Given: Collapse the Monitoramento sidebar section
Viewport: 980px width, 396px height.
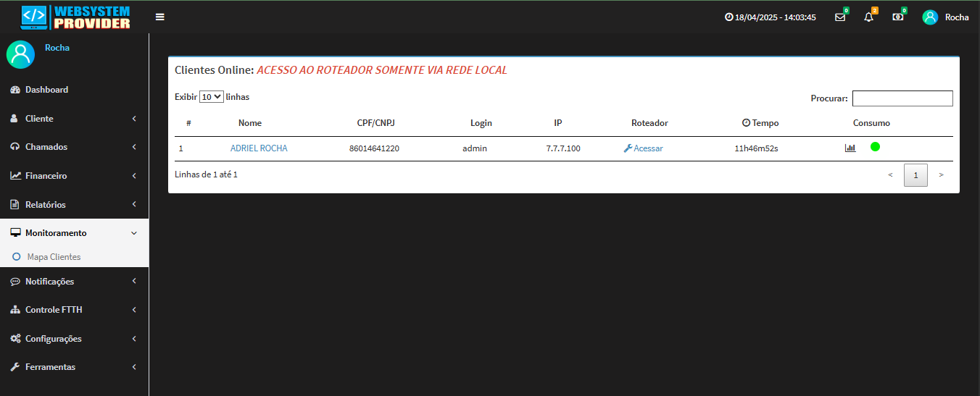Looking at the screenshot, I should pos(74,233).
